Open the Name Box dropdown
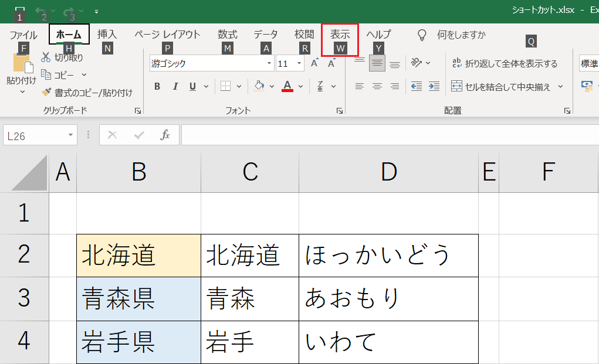The image size is (599, 364). [x=70, y=135]
